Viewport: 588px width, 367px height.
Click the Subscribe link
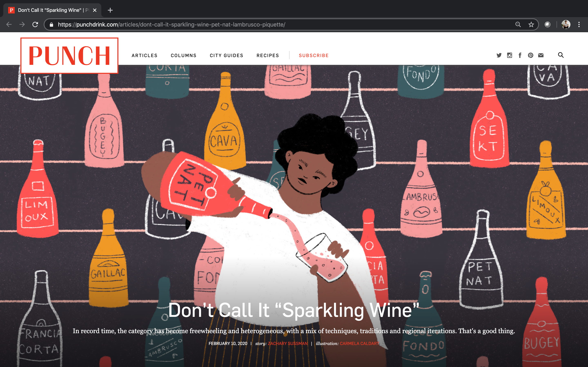pos(314,56)
